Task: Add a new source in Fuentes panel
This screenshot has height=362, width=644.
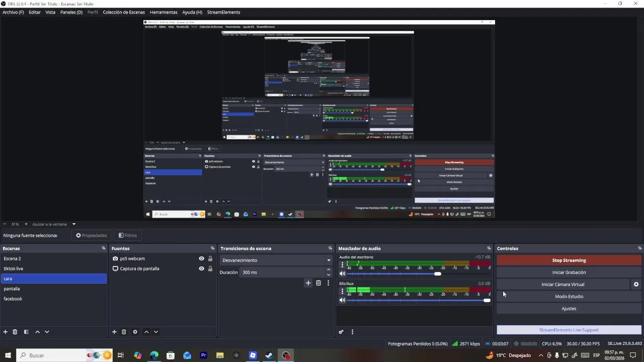Action: [x=114, y=332]
